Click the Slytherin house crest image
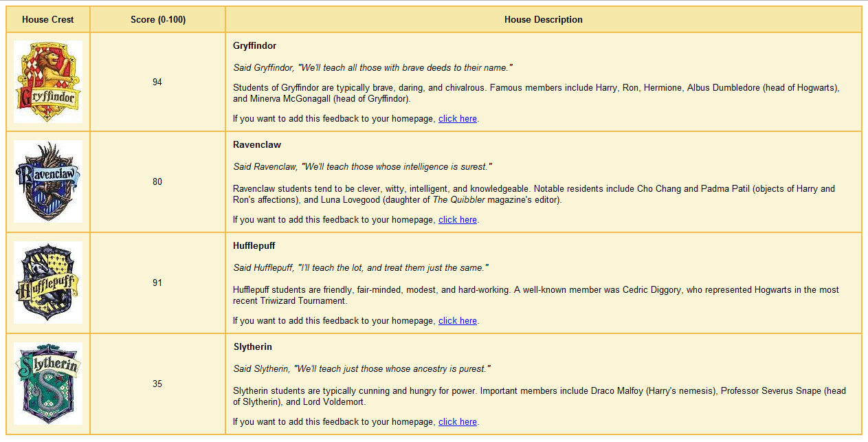Screen dimensions: 868x442 (x=48, y=384)
